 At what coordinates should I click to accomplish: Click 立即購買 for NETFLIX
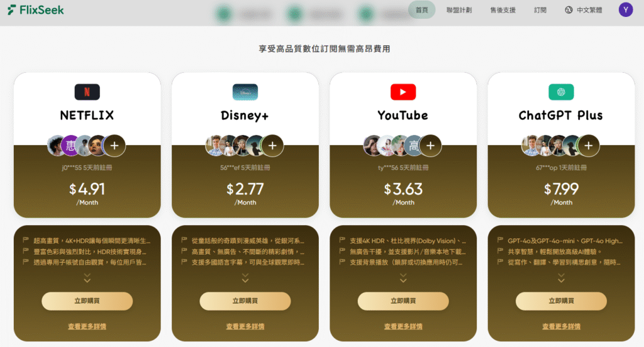coord(87,301)
